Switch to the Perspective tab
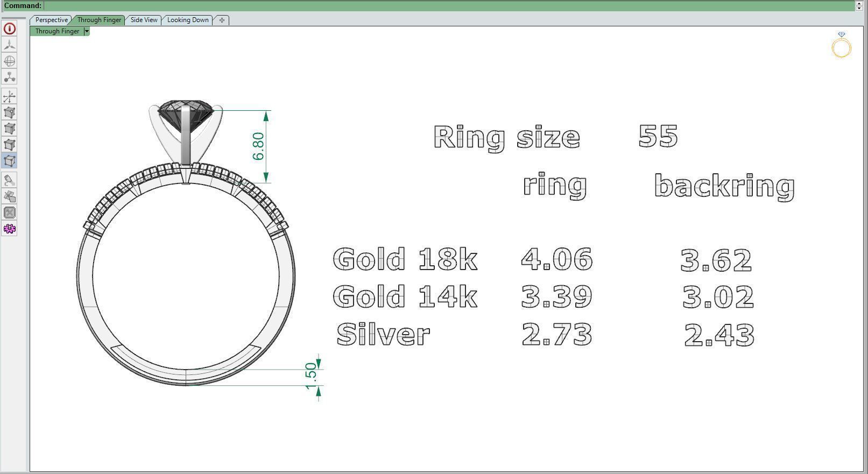This screenshot has height=474, width=868. (51, 20)
